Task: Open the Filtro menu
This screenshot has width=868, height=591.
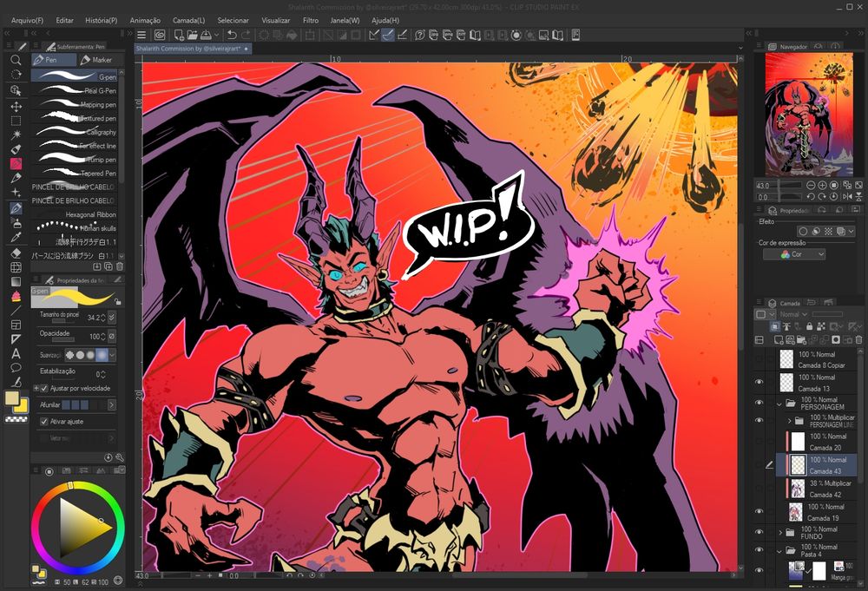Action: (310, 19)
